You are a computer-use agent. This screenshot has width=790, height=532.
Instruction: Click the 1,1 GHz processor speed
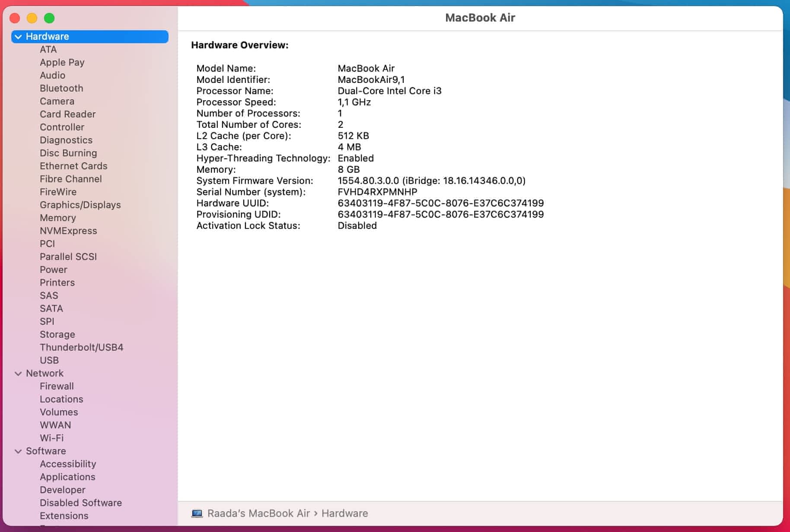tap(354, 102)
